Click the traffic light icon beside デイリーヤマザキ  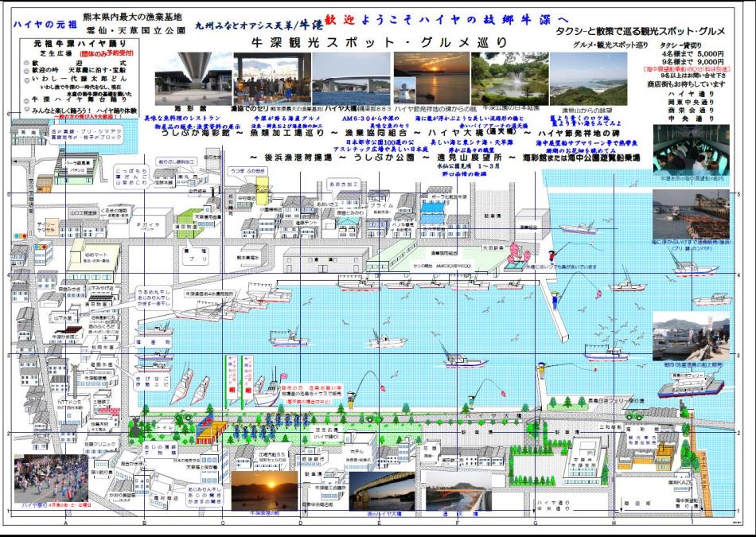point(20,236)
